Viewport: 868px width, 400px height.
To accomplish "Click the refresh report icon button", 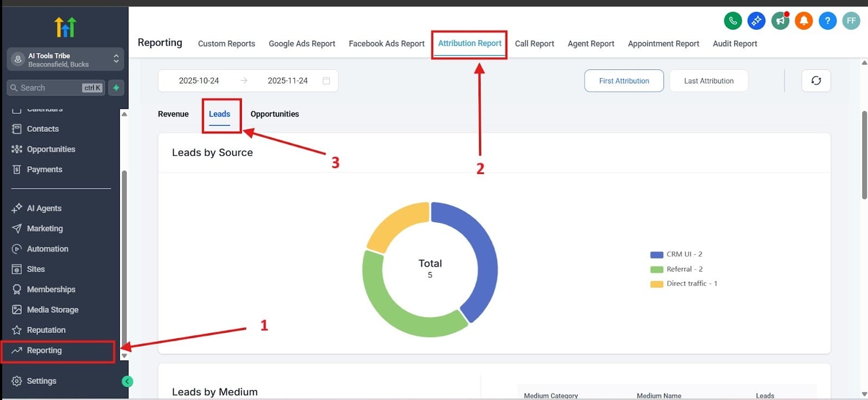I will tap(816, 81).
